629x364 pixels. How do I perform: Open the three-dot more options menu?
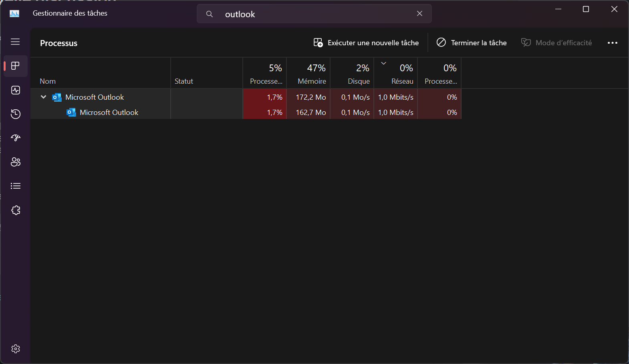click(612, 43)
